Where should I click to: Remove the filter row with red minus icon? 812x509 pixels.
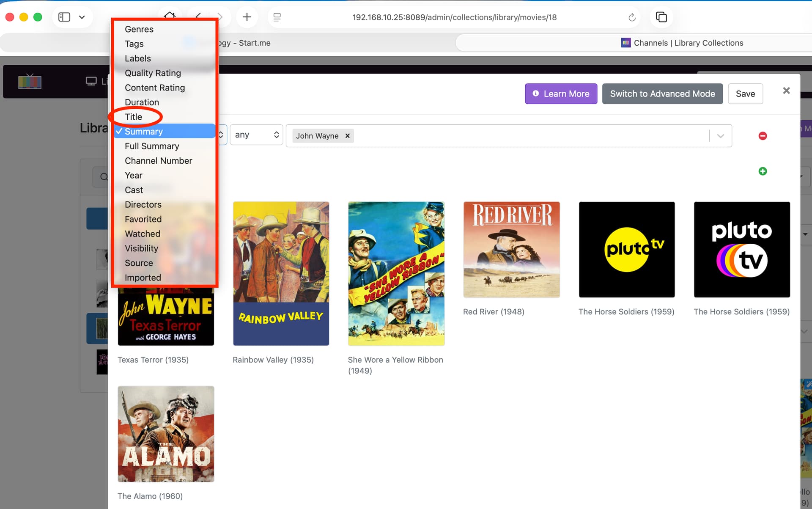pos(763,136)
